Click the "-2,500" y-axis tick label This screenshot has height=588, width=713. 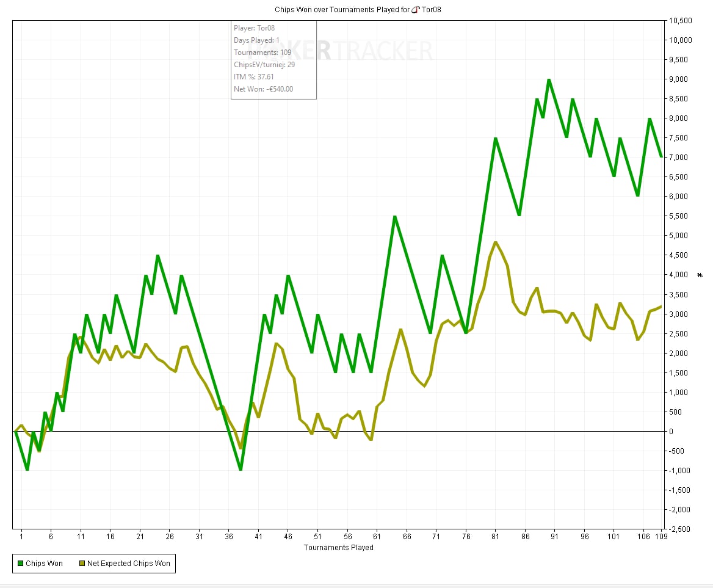(679, 529)
